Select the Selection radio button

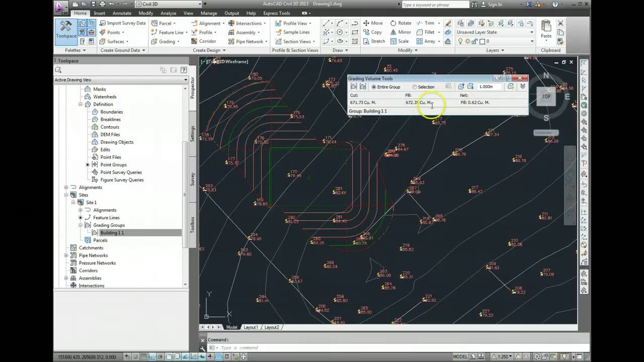point(415,87)
